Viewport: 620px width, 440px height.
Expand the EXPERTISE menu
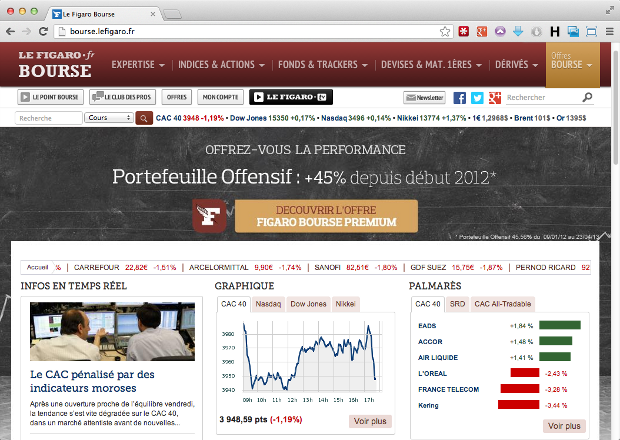point(138,64)
